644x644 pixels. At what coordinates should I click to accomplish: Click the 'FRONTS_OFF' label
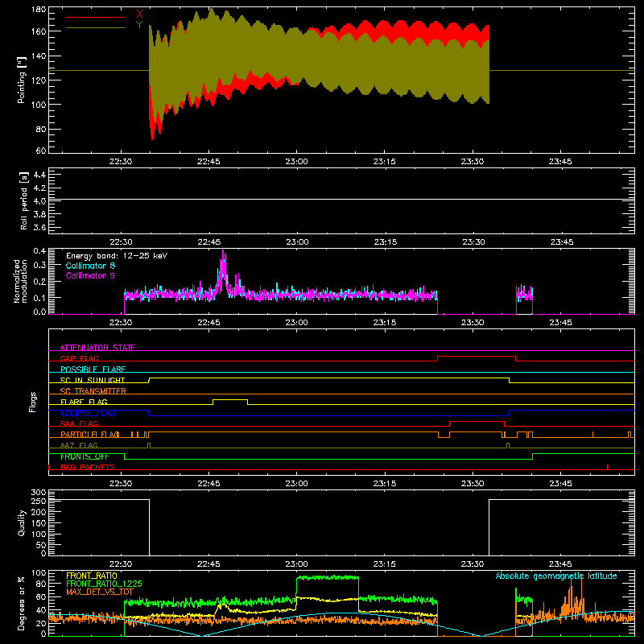tap(85, 456)
